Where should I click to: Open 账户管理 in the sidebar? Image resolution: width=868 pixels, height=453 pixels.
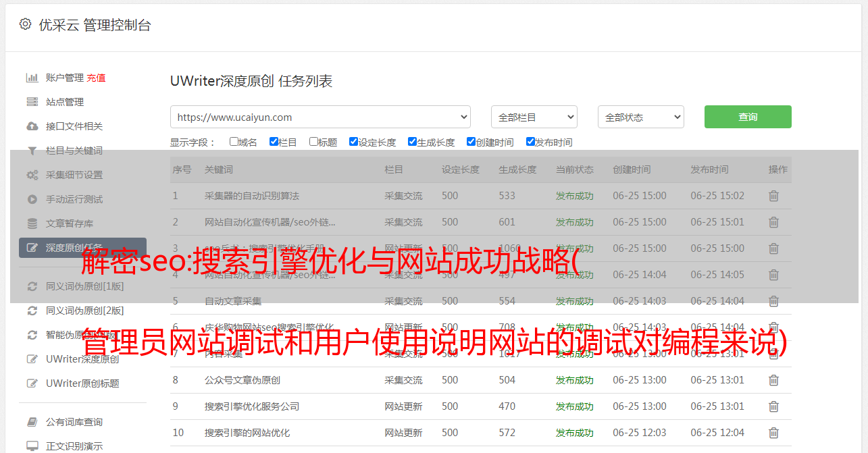65,78
